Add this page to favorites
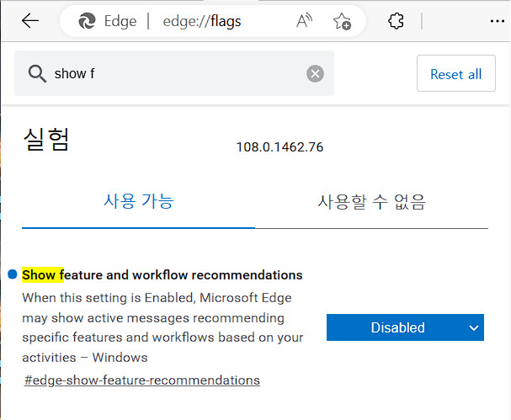Screen dimensions: 511x420 pos(342,22)
